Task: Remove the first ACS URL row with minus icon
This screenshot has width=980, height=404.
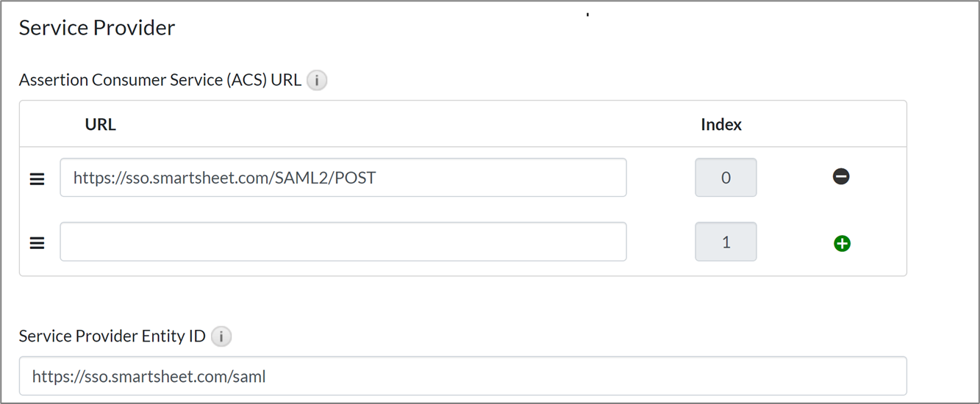Action: (x=841, y=176)
